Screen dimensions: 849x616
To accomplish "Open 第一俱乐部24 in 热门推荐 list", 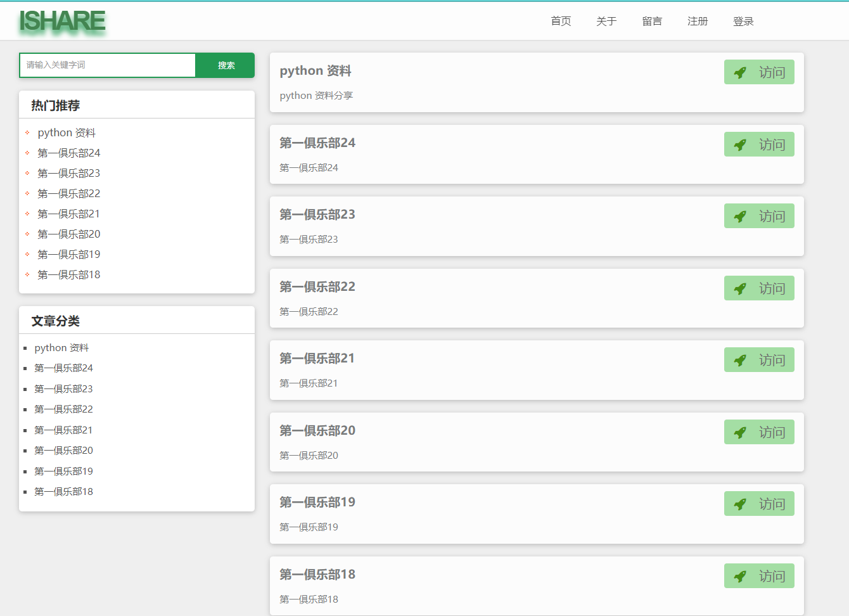I will coord(69,153).
